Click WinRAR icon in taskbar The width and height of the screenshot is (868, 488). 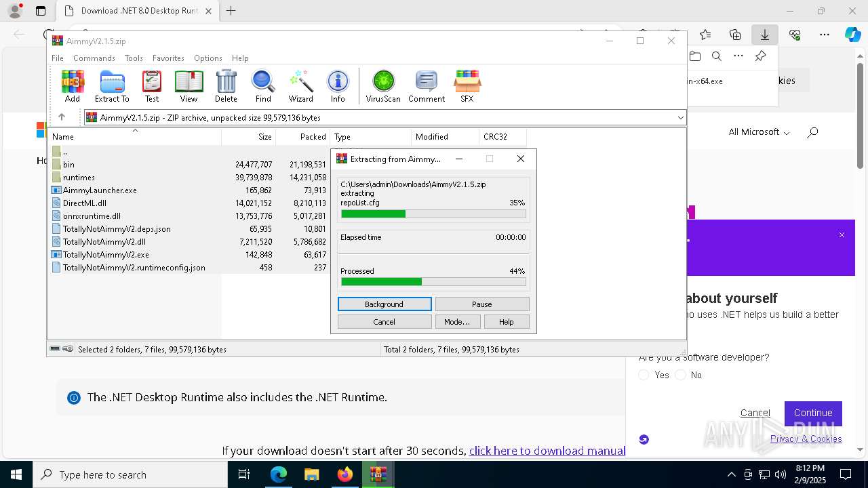(x=378, y=474)
